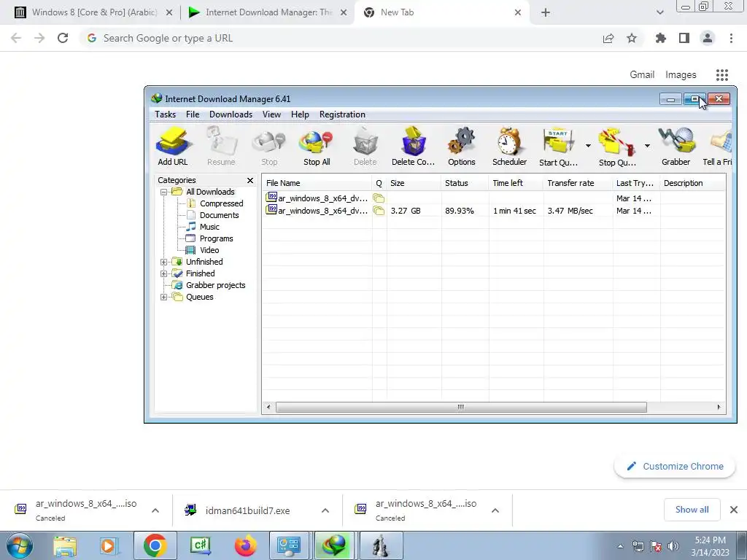The width and height of the screenshot is (747, 560).
Task: Open the Gmail link
Action: click(642, 75)
